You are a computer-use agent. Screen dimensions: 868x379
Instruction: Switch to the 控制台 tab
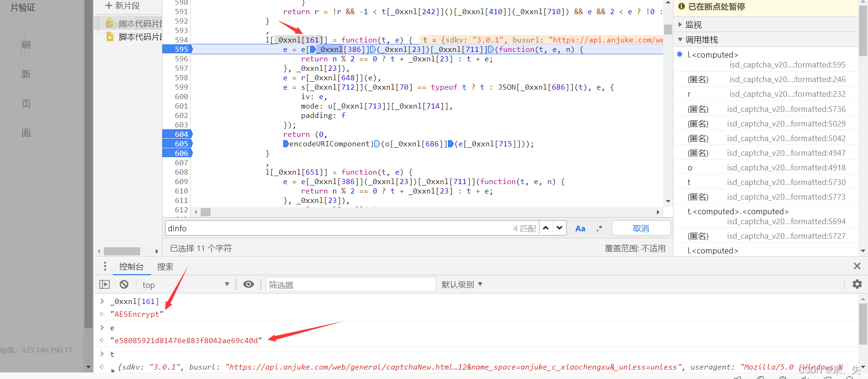131,267
